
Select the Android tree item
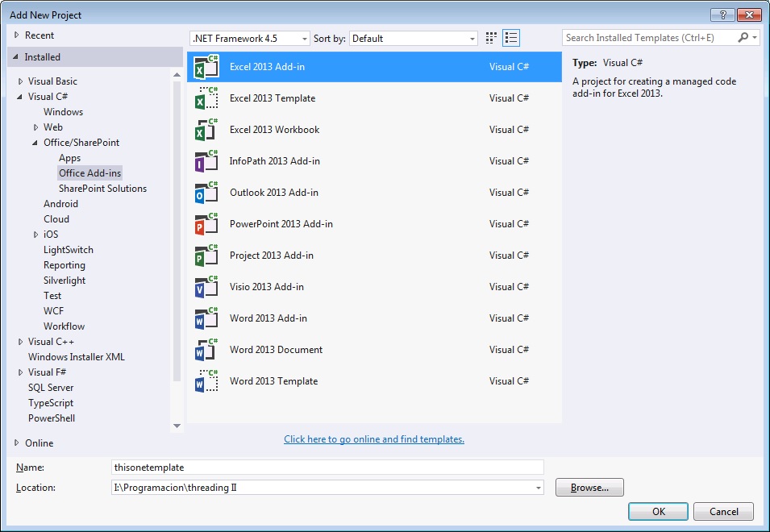(x=61, y=204)
